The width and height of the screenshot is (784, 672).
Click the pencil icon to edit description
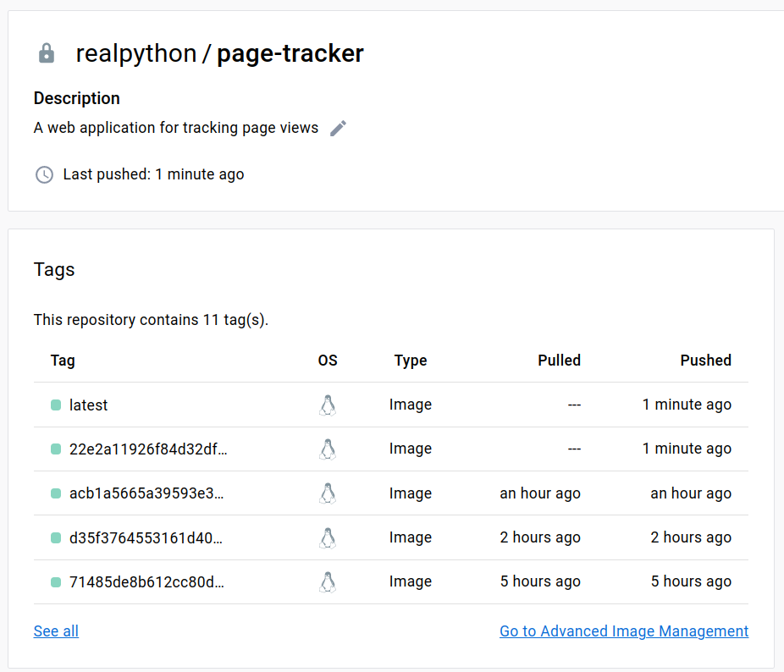click(338, 127)
